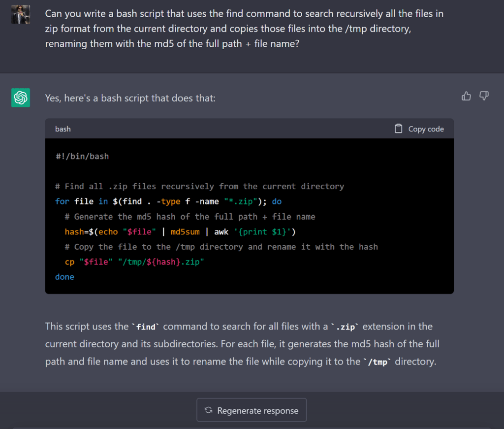
Task: Click the refresh arrows icon
Action: (x=208, y=410)
